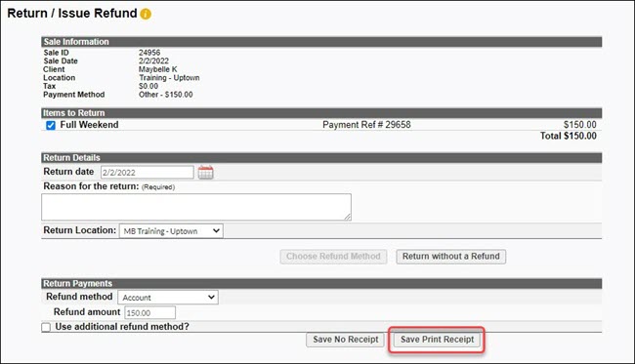Screen dimensions: 635x364
Task: Click into the Reason for the return textbox
Action: point(196,207)
